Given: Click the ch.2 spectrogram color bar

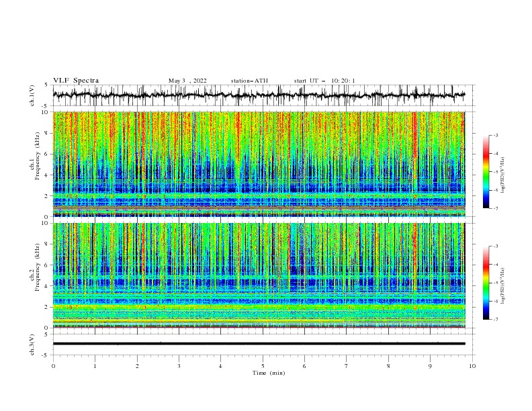Looking at the screenshot, I should click(486, 283).
